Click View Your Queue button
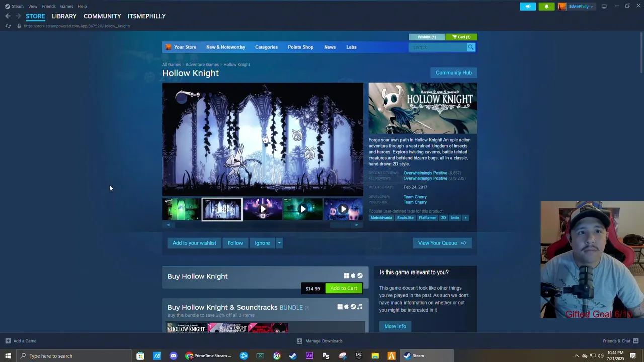This screenshot has width=644, height=362. point(442,243)
